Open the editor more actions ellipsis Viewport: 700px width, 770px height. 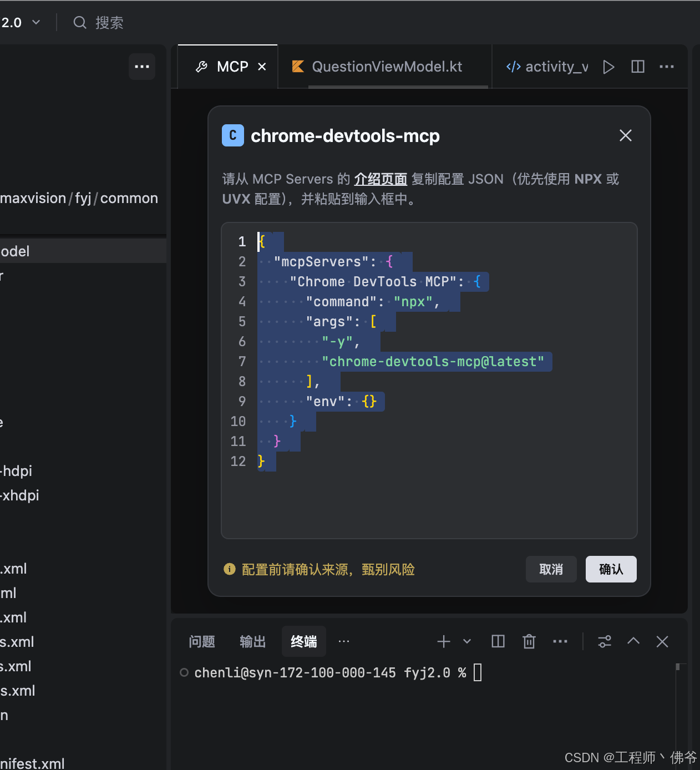tap(667, 67)
